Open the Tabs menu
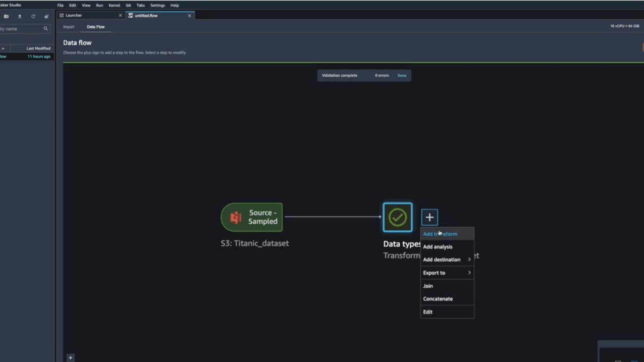 (141, 5)
